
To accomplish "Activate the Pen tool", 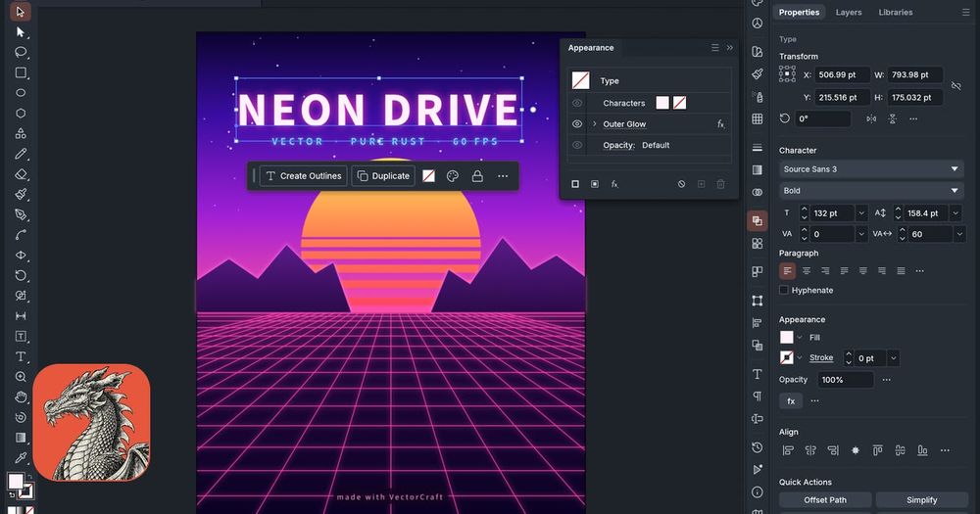I will pos(21,214).
